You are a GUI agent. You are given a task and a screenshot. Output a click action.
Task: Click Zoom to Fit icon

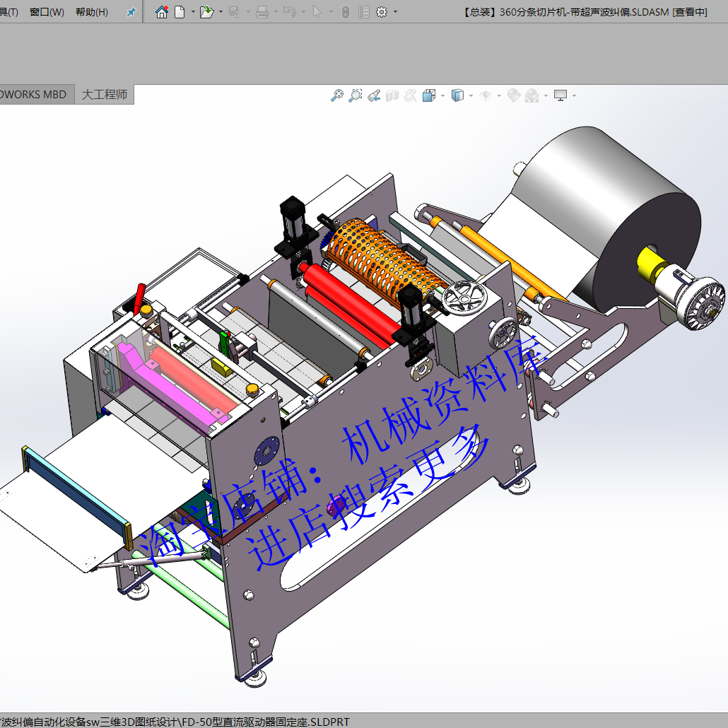pyautogui.click(x=337, y=95)
